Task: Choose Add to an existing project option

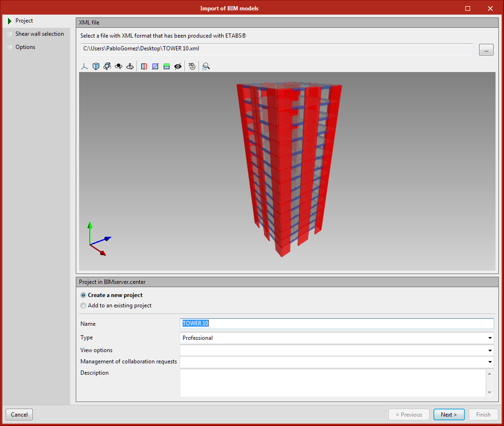Action: click(x=83, y=305)
